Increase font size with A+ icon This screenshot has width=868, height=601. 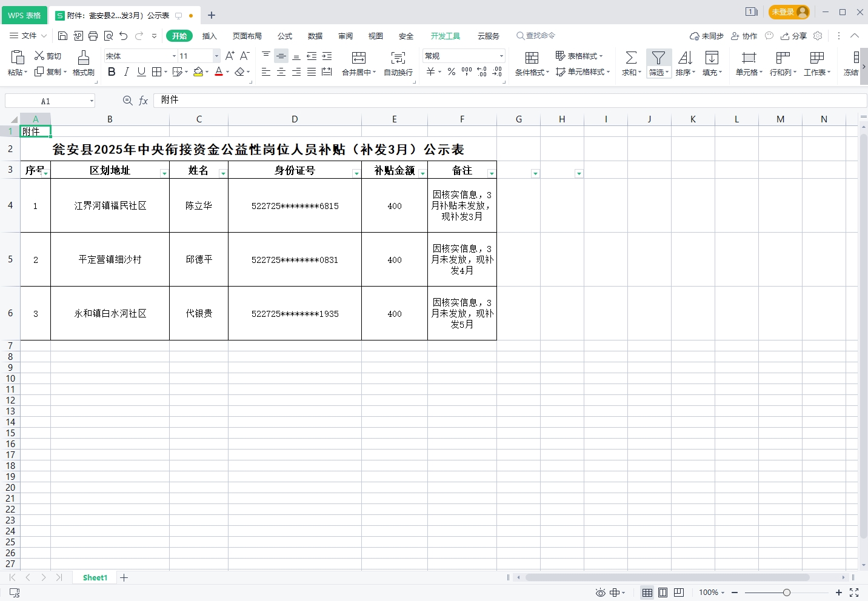(230, 56)
